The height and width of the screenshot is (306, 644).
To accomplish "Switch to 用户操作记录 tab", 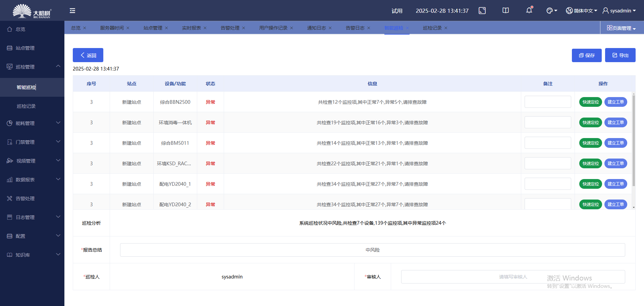I will [x=273, y=28].
